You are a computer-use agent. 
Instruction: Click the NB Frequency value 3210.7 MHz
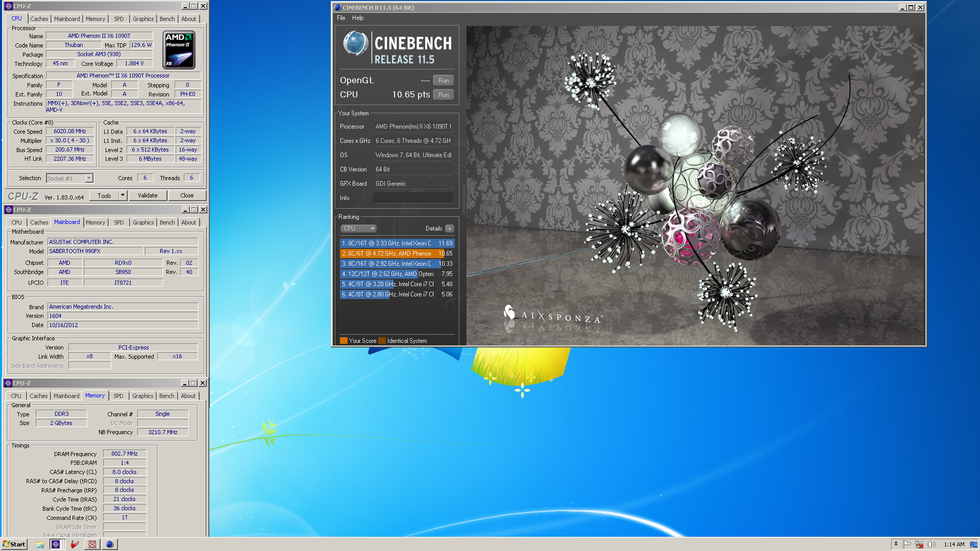pos(163,432)
